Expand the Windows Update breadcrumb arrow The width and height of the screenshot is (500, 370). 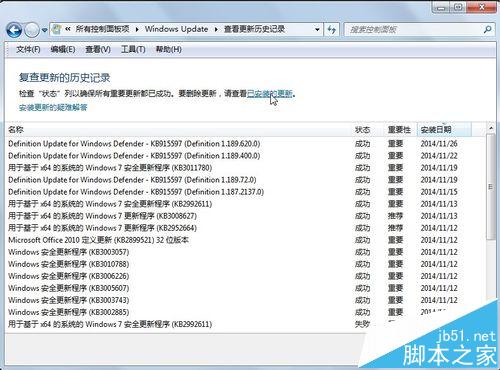216,30
